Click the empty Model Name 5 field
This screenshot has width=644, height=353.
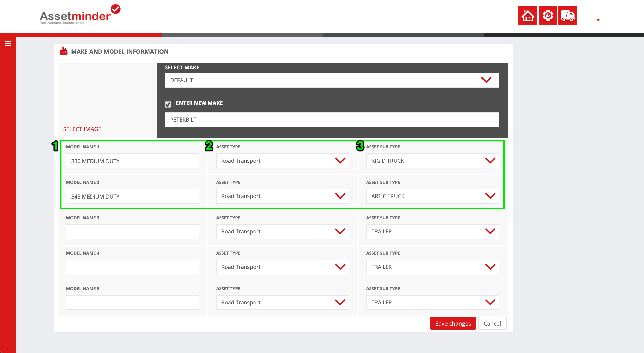(133, 303)
